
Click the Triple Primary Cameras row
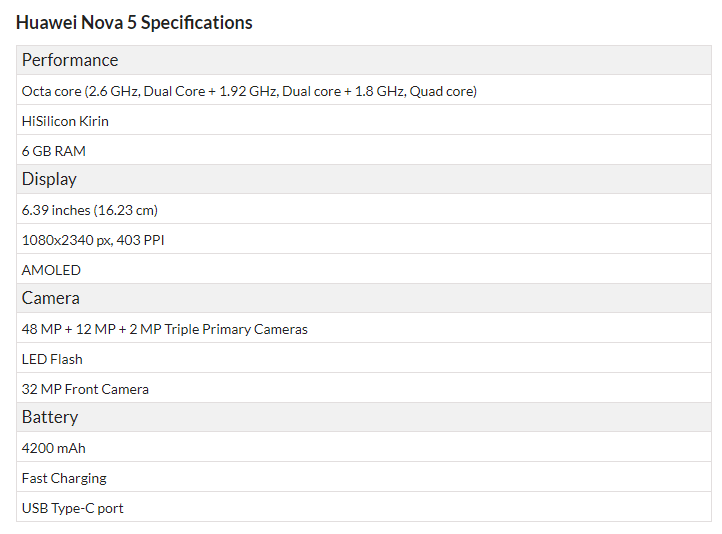pyautogui.click(x=364, y=329)
